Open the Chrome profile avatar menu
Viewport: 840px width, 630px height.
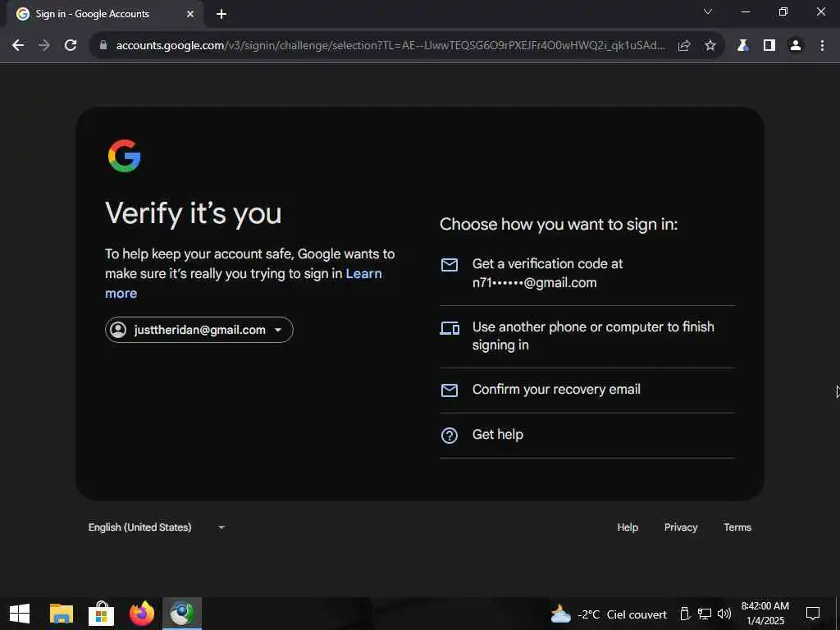[x=796, y=46]
